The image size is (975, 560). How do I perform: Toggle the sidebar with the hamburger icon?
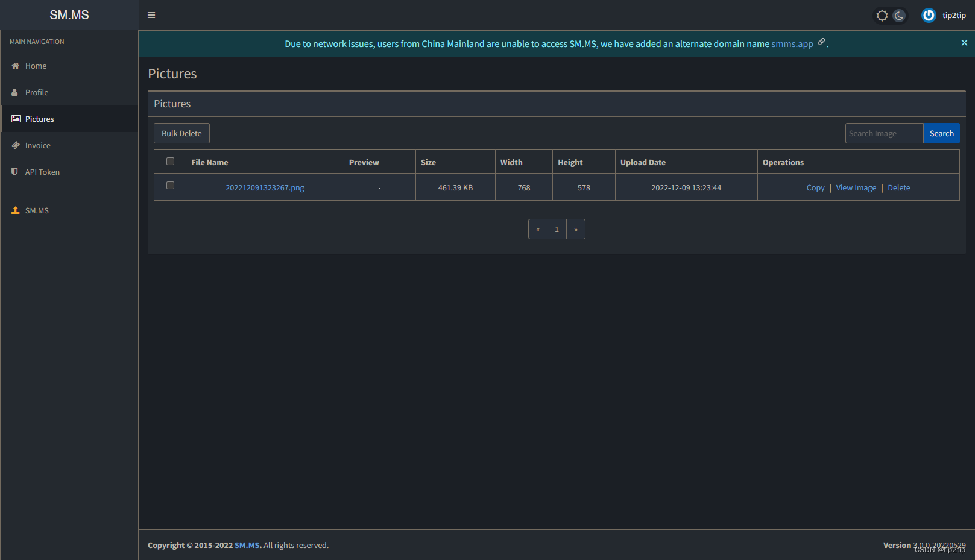pyautogui.click(x=151, y=15)
